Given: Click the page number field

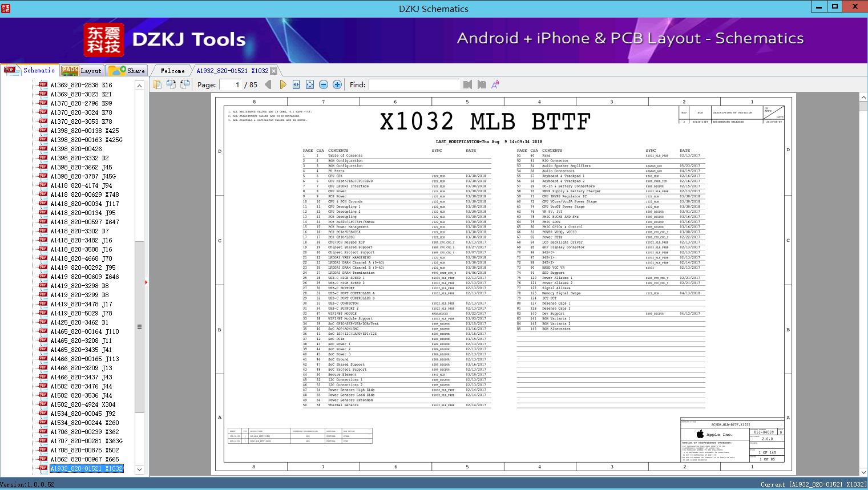Looking at the screenshot, I should coord(230,84).
